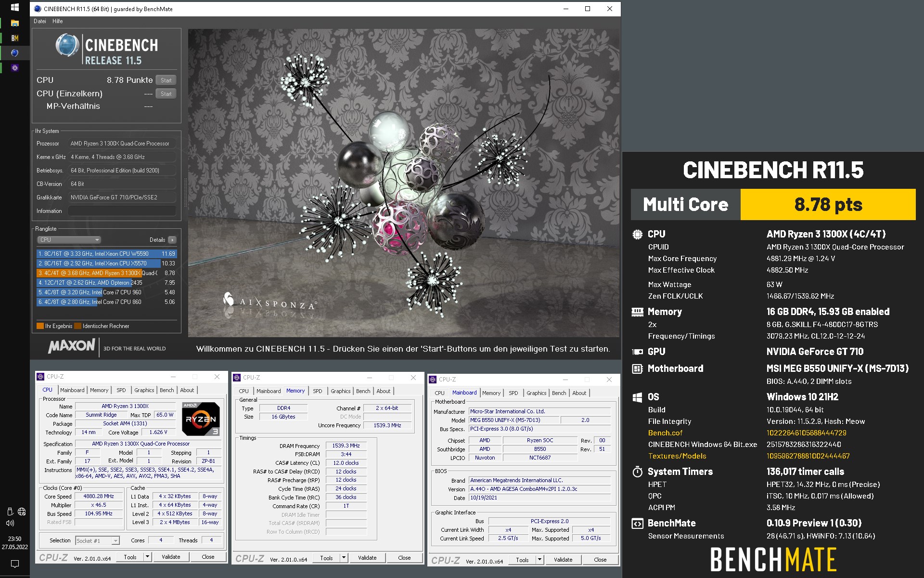Open SPD tab in Memory CPU-Z window
The image size is (924, 578).
click(318, 391)
